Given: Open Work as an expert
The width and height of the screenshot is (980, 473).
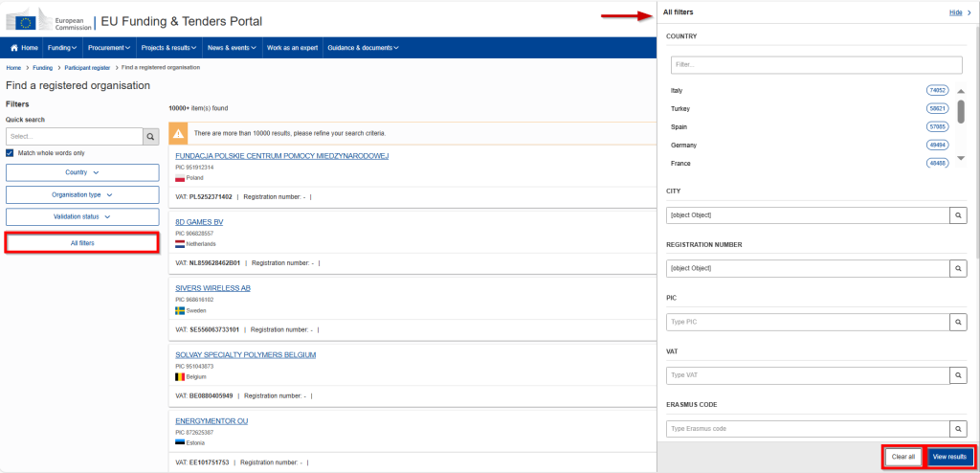Looking at the screenshot, I should tap(293, 48).
